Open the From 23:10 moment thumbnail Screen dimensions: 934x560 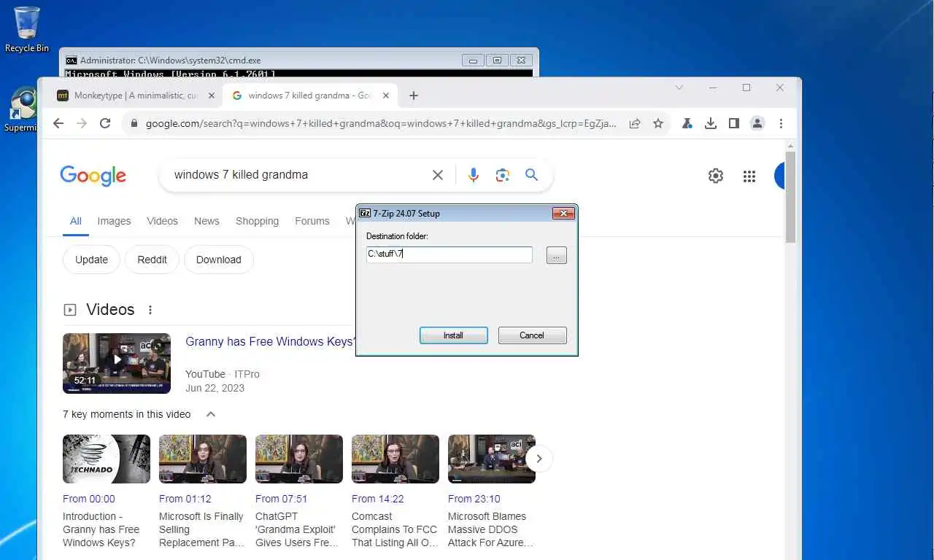coord(492,459)
